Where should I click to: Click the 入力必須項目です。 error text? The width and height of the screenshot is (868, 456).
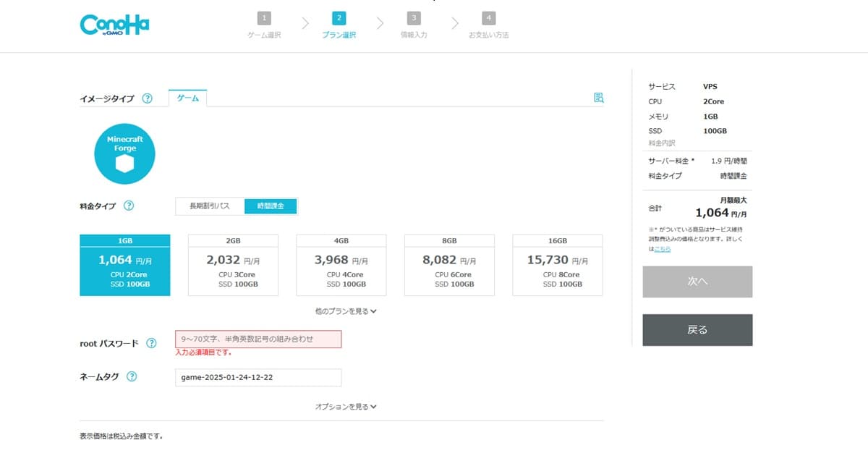point(204,352)
